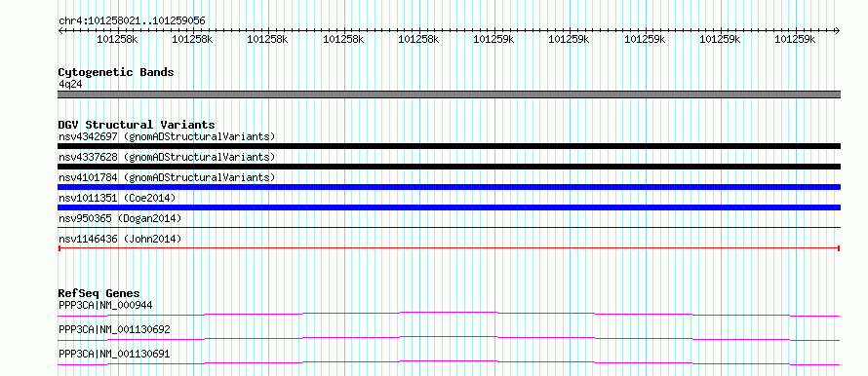Click the red line under nsv1146436

pos(449,248)
